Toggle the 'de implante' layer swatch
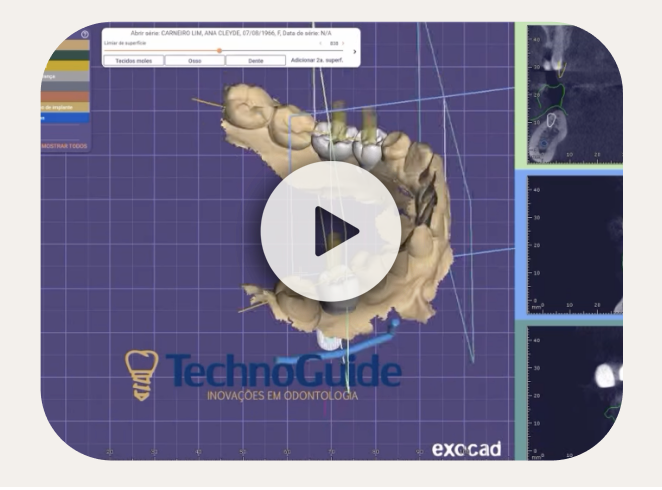 [65, 107]
